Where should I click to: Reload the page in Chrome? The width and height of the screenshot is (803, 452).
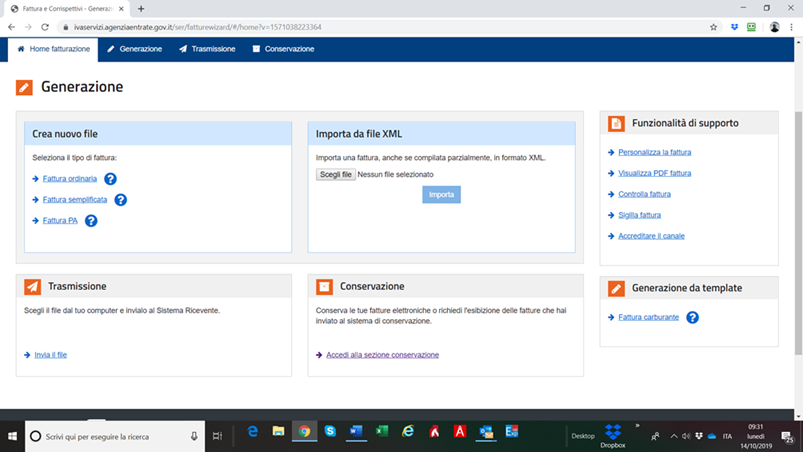click(45, 27)
